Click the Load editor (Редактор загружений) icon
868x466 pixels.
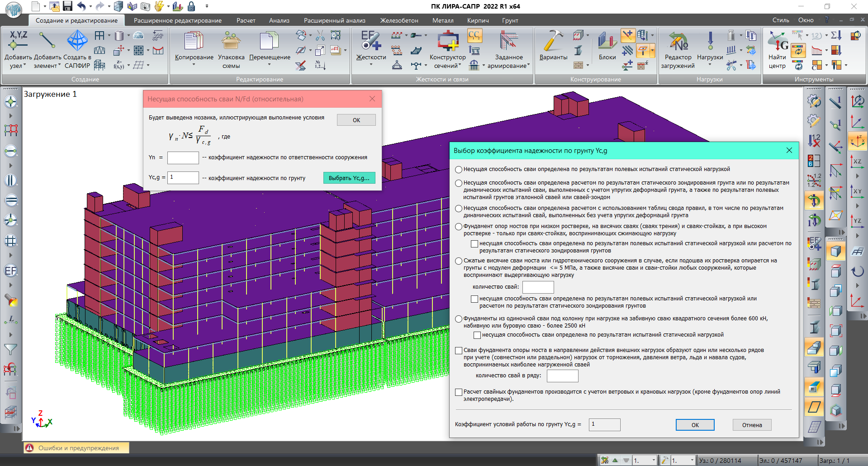tap(678, 42)
